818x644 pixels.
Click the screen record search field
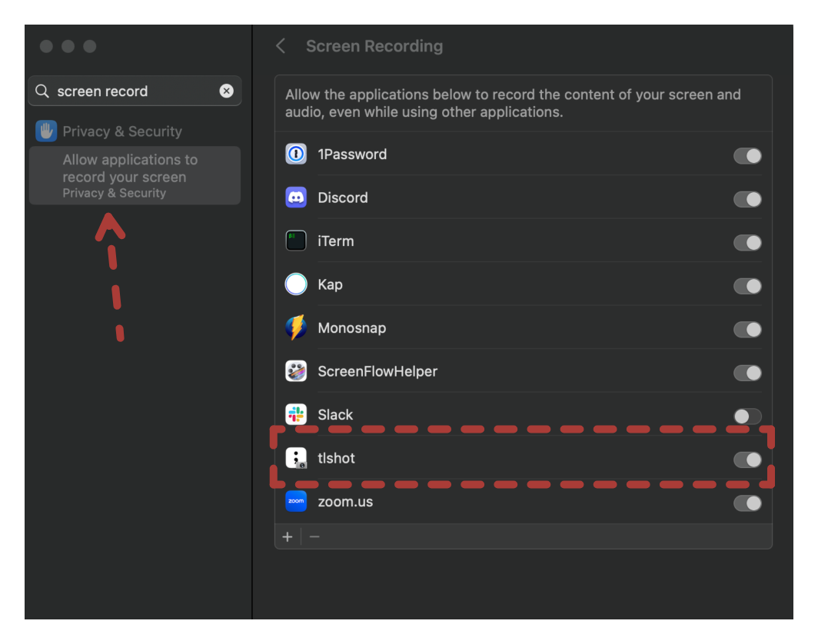click(x=135, y=91)
